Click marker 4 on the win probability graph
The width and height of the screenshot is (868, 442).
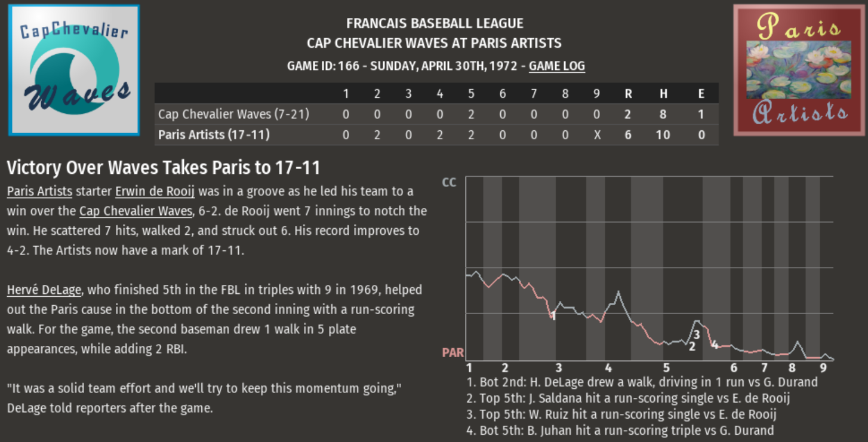[x=714, y=345]
